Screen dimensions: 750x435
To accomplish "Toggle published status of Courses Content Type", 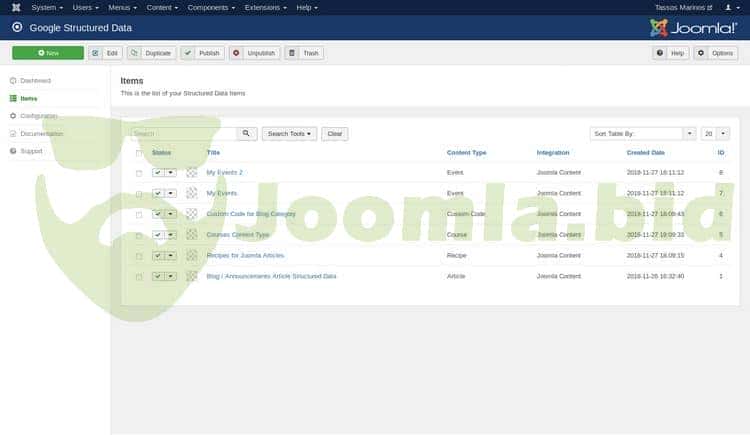I will pyautogui.click(x=158, y=234).
